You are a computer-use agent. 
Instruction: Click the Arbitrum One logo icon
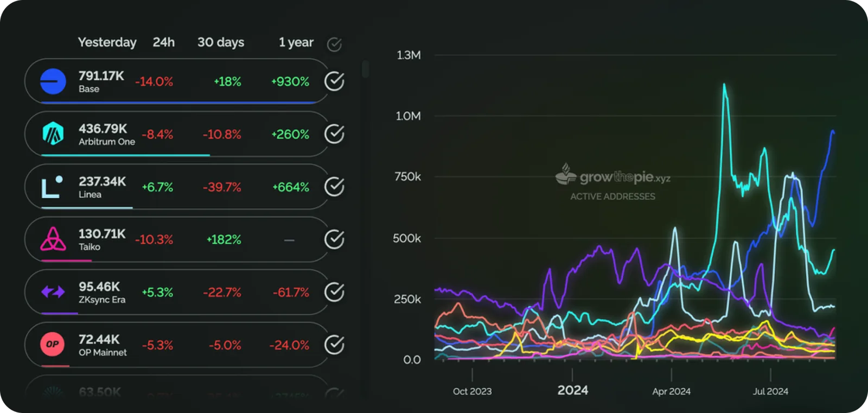coord(53,134)
